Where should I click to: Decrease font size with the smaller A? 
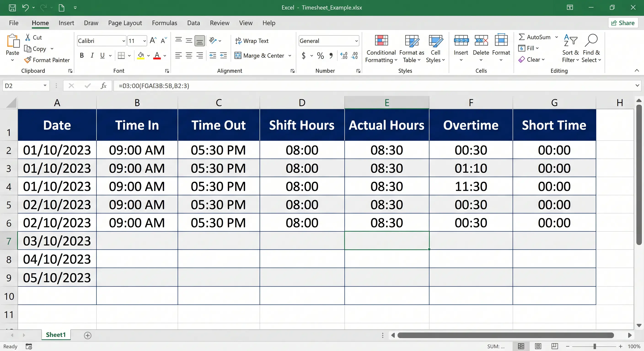[164, 40]
